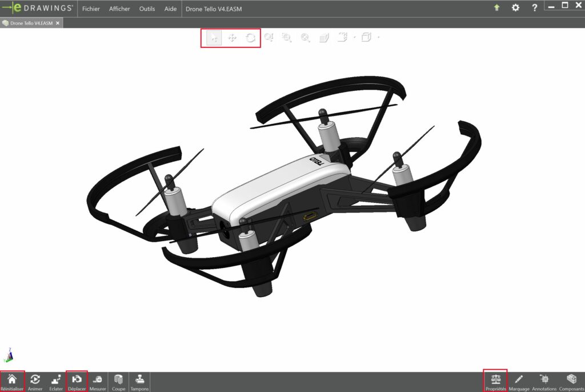Open the Tampons stamps tool
Viewport: 585px width, 392px height.
click(x=139, y=382)
